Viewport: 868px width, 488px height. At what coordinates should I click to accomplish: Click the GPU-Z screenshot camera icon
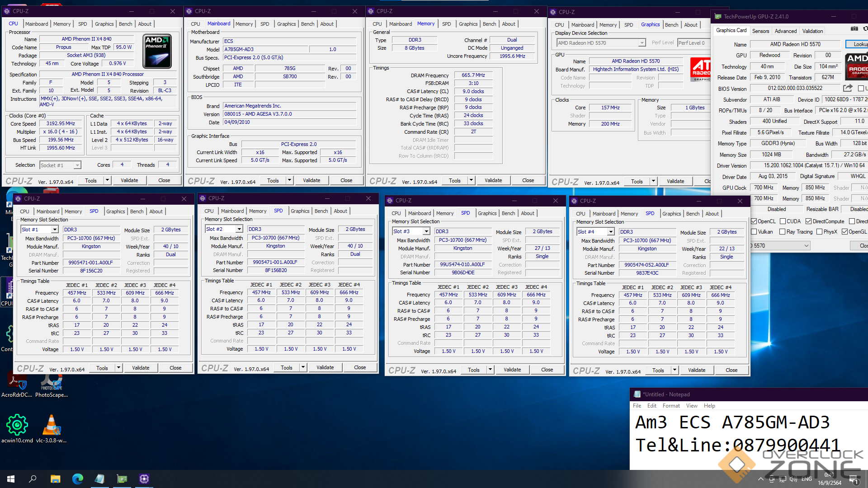[854, 28]
